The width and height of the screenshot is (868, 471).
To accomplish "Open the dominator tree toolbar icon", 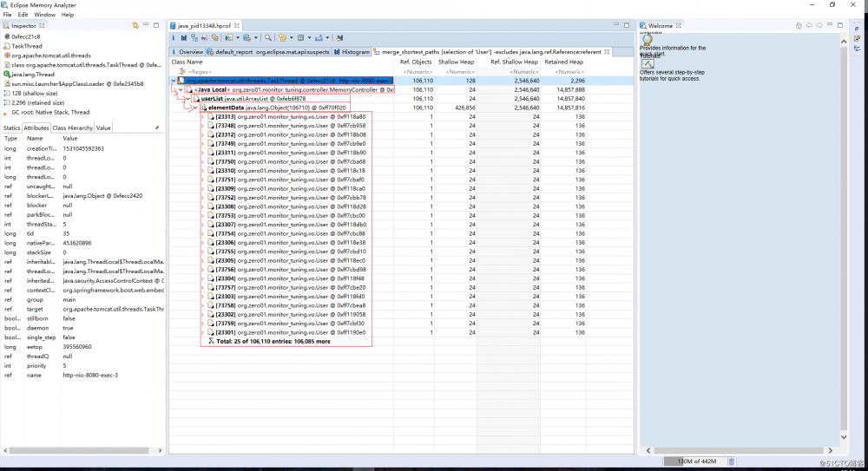I will tap(194, 38).
